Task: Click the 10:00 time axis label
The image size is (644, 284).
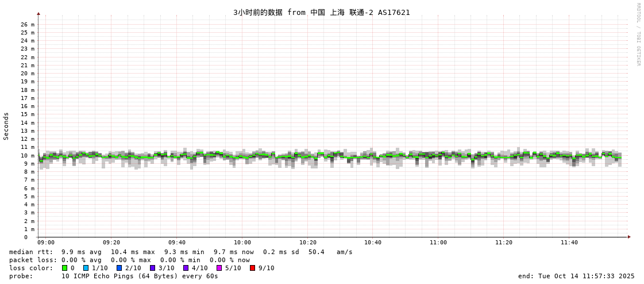Action: 242,243
